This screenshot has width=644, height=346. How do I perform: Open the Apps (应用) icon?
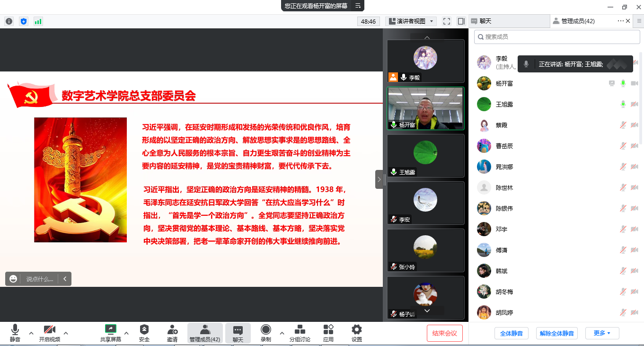[x=328, y=333]
